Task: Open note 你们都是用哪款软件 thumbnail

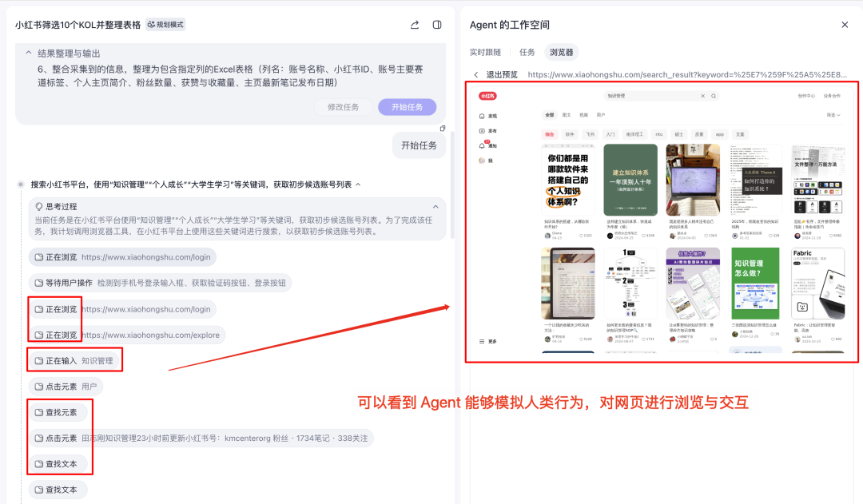Action: click(568, 180)
